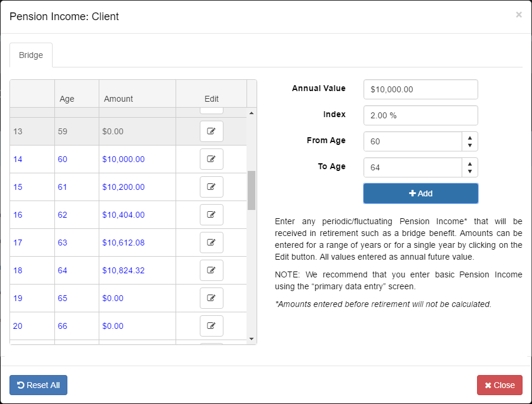532x404 pixels.
Task: Open edit for age 65 row
Action: point(211,298)
